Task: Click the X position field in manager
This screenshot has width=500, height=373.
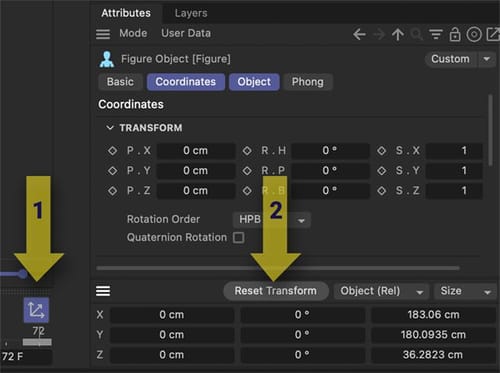Action: tap(172, 315)
